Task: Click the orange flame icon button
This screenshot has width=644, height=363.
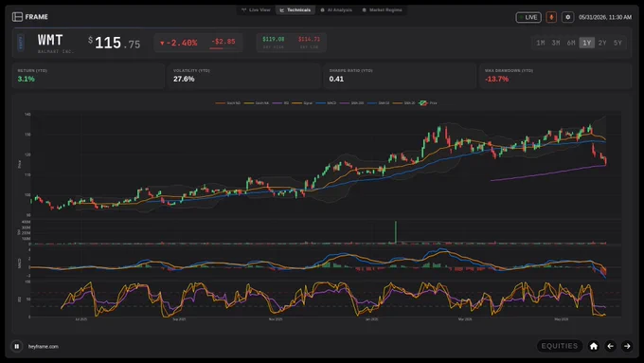Action: [x=551, y=17]
